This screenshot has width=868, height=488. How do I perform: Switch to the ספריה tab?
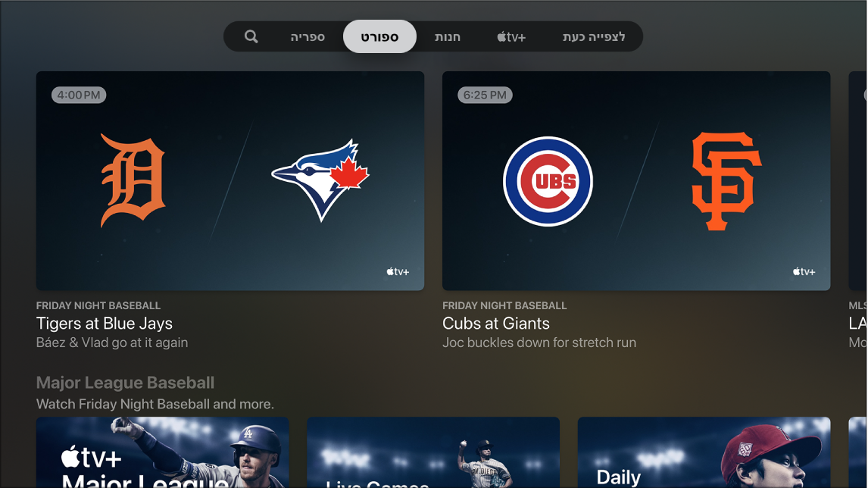308,36
